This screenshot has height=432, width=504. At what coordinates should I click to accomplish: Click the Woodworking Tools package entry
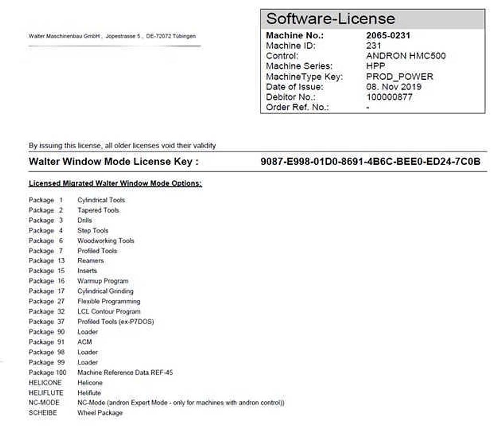[105, 240]
